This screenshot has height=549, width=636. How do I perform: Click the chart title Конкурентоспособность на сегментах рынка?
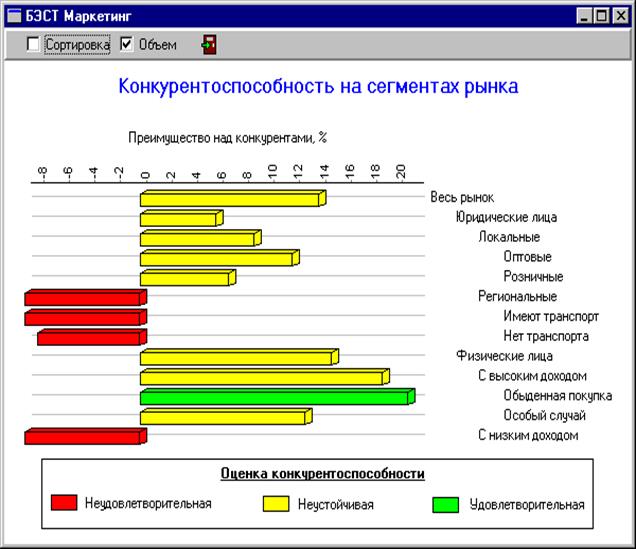[x=318, y=87]
